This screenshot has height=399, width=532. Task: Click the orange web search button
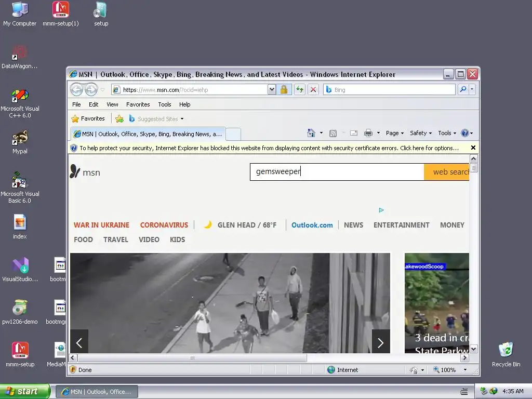(x=446, y=172)
